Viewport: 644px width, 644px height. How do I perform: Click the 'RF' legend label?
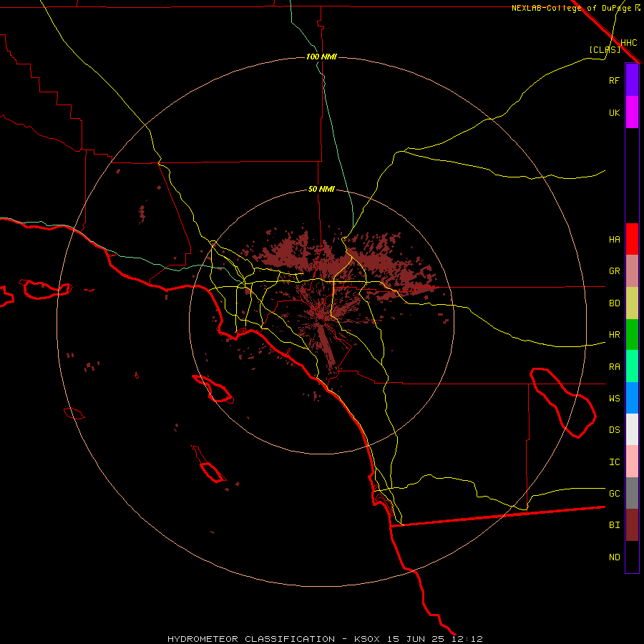pos(614,80)
